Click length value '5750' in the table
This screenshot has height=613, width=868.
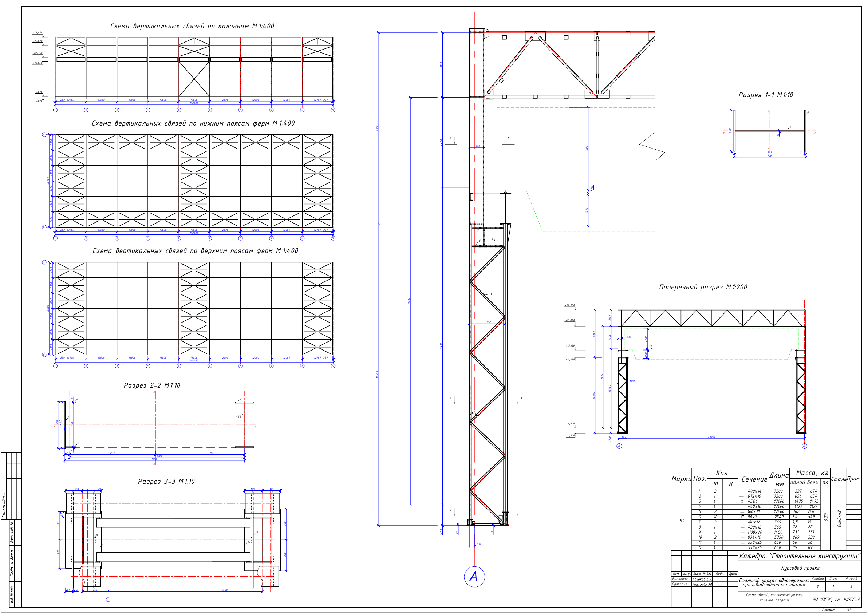click(779, 537)
